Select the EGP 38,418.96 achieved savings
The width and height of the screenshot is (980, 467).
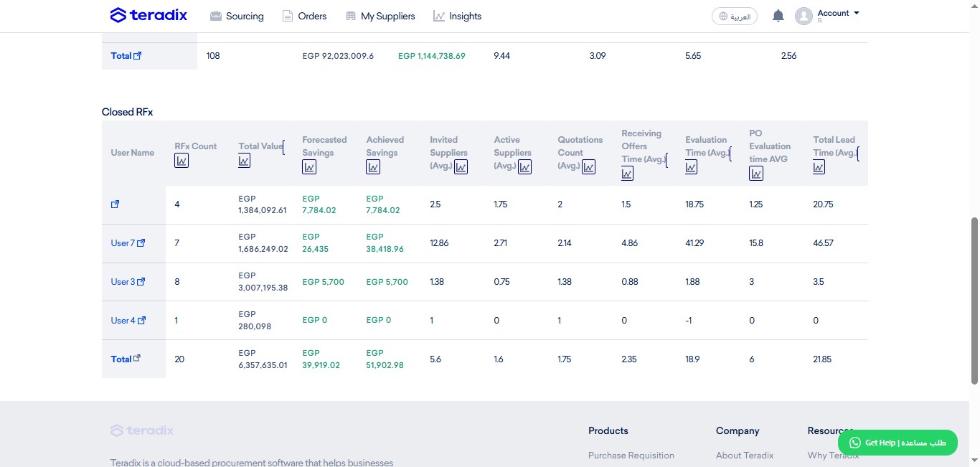(385, 243)
